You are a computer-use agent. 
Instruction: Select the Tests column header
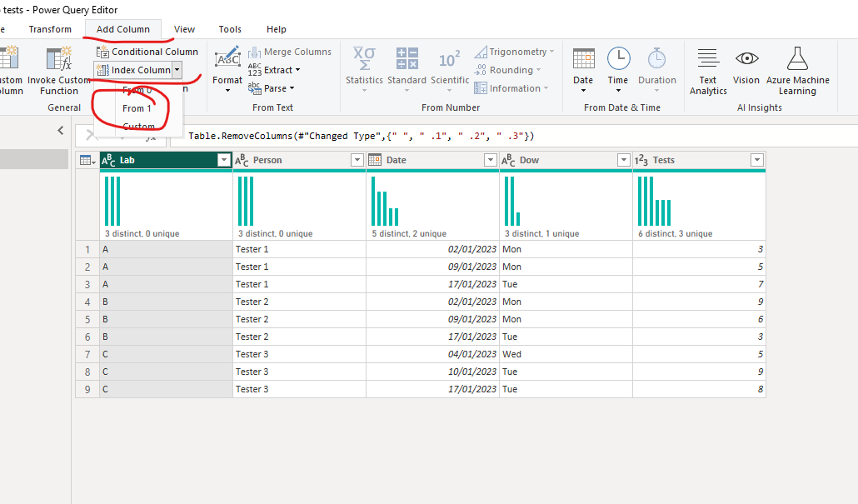click(x=700, y=160)
